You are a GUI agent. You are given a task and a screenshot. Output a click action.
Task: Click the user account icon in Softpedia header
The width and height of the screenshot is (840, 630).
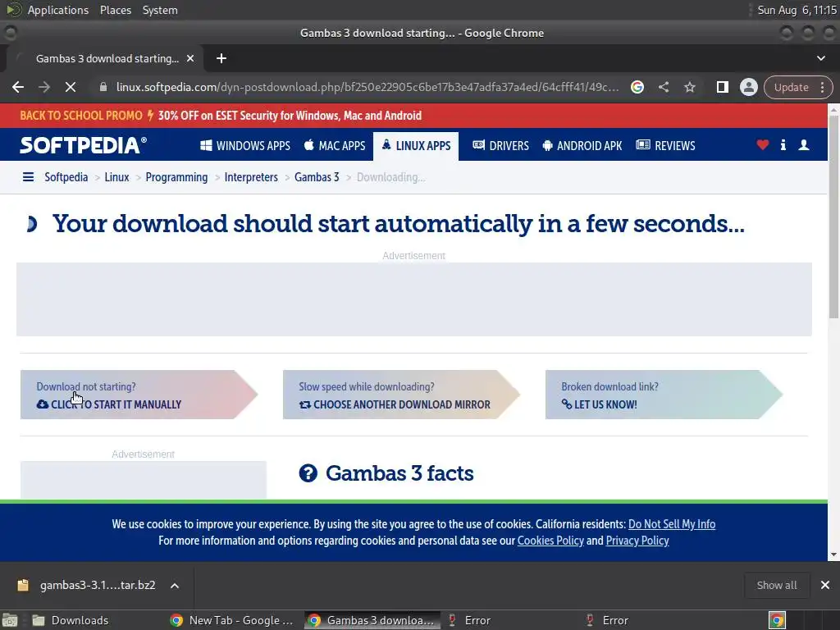point(804,144)
